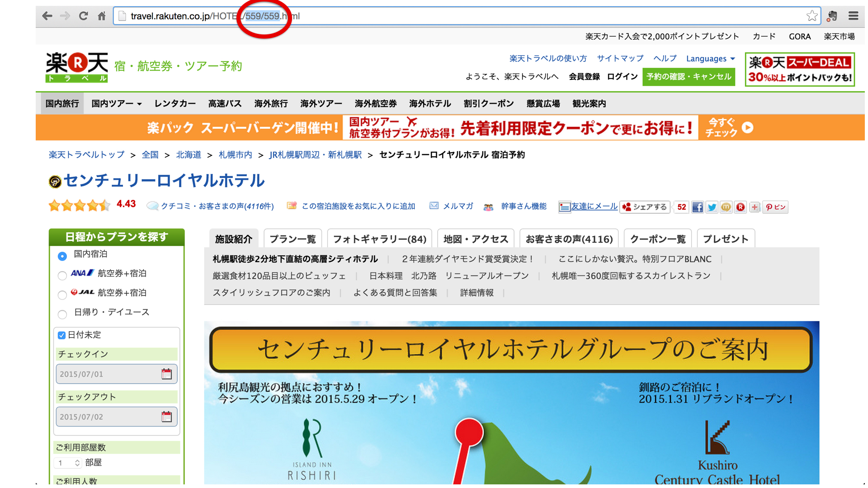Open the browser extension icon
868x488 pixels.
click(x=832, y=16)
